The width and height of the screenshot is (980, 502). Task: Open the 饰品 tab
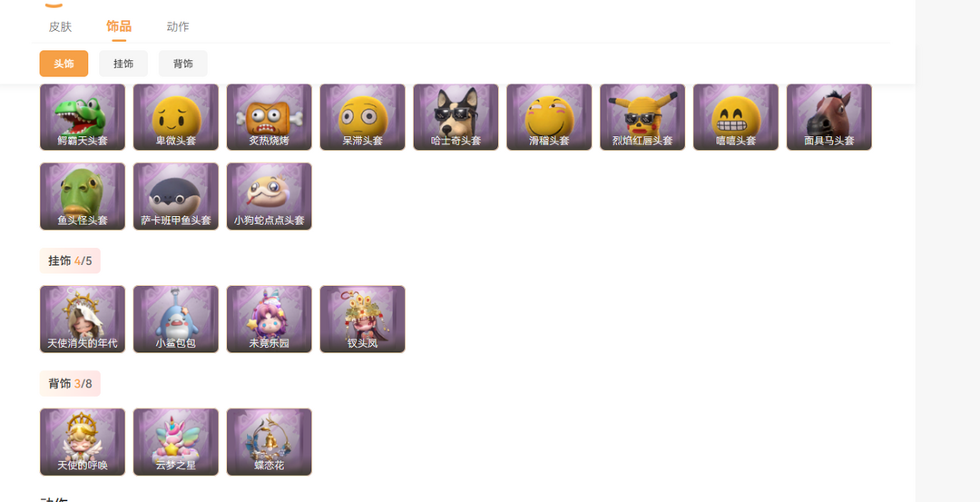(x=119, y=26)
